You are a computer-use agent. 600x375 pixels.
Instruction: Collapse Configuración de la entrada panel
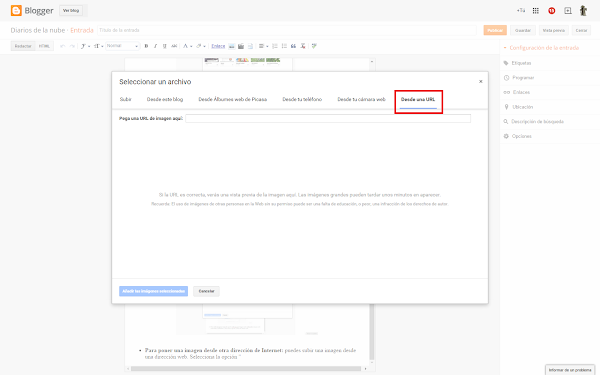(541, 48)
